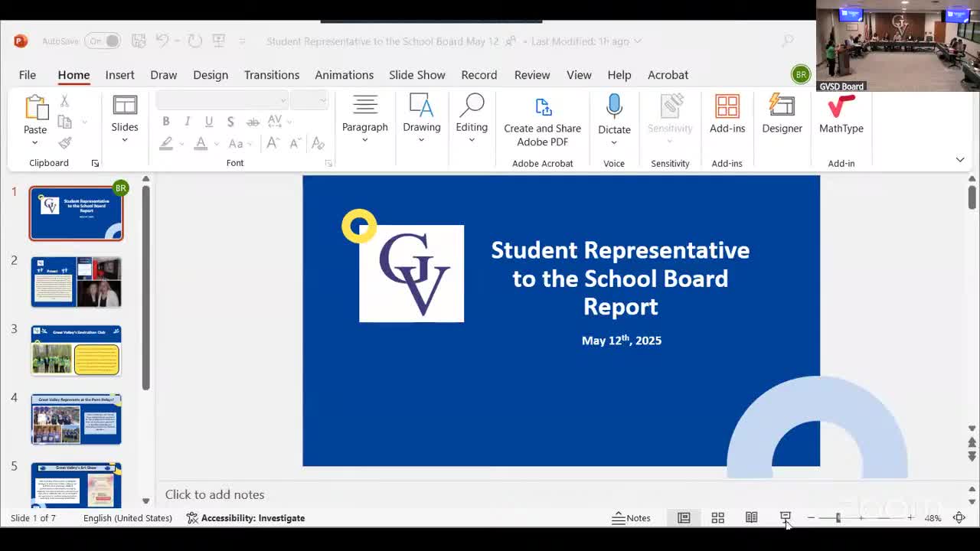980x551 pixels.
Task: Collapse the ribbon with the chevron
Action: tap(959, 159)
